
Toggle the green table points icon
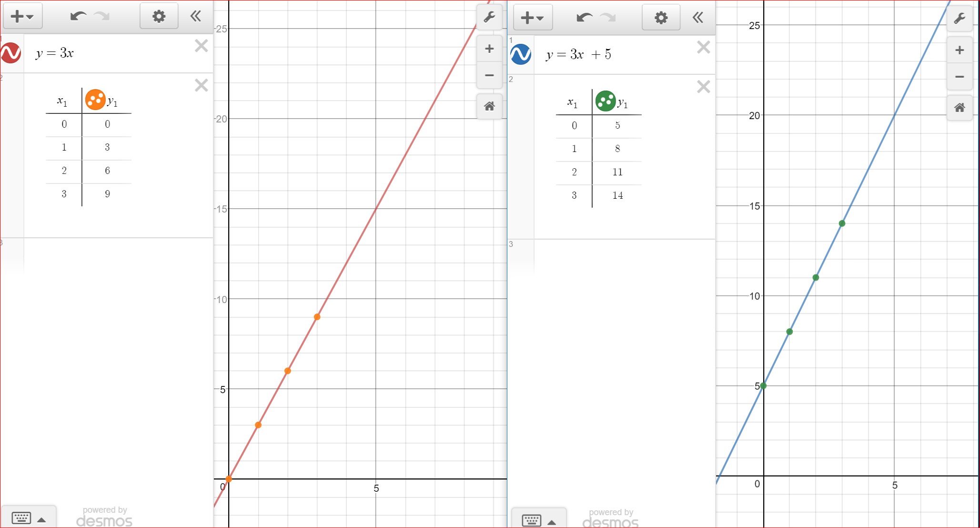(x=606, y=101)
